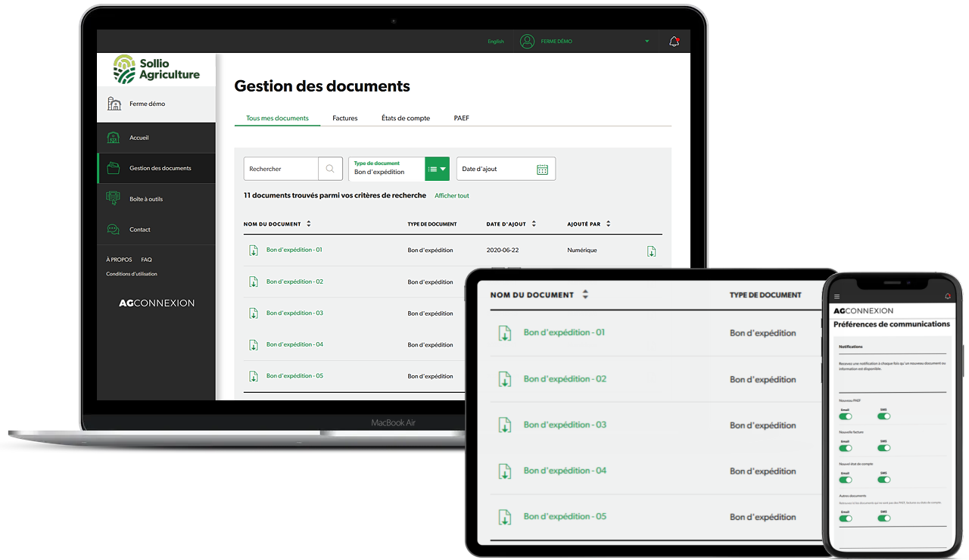Image resolution: width=969 pixels, height=560 pixels.
Task: Open the calendar icon in Date d'ajout
Action: click(542, 170)
